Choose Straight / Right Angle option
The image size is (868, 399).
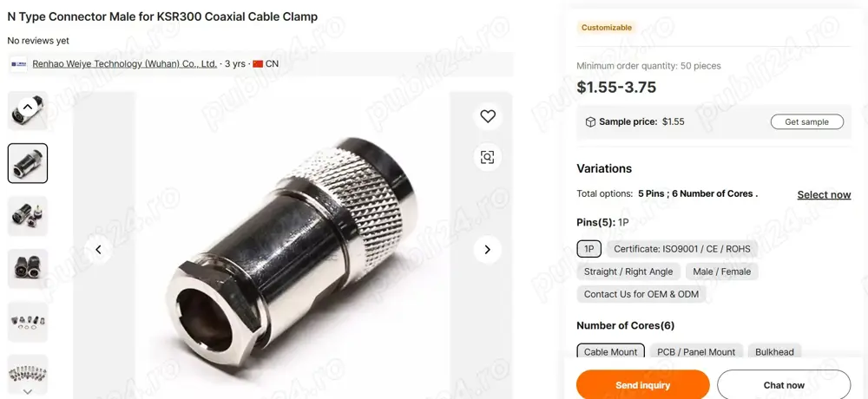(x=628, y=271)
